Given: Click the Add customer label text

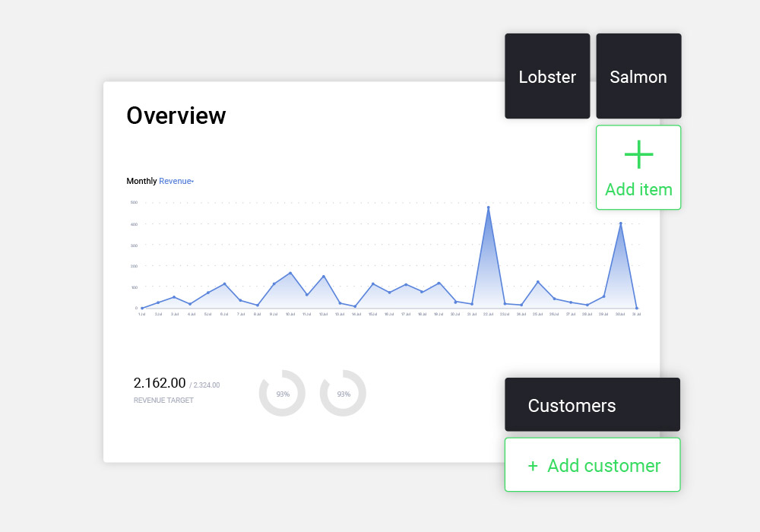Looking at the screenshot, I should (604, 466).
